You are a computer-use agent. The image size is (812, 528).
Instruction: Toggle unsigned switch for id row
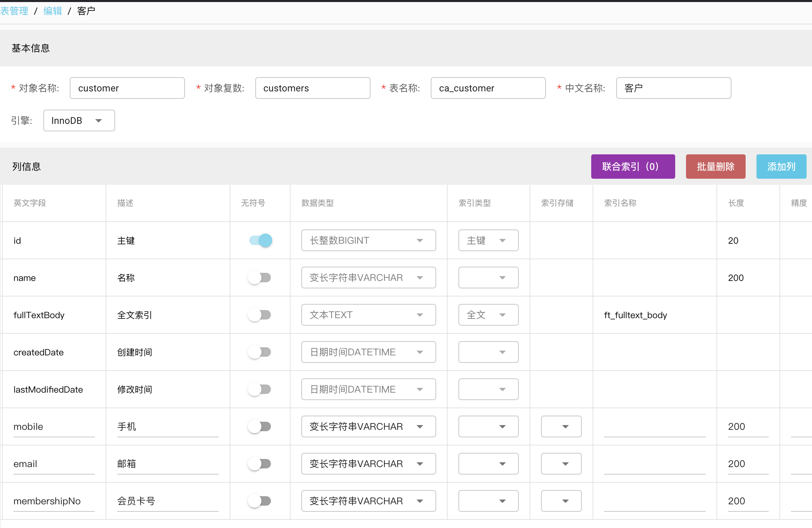tap(260, 240)
